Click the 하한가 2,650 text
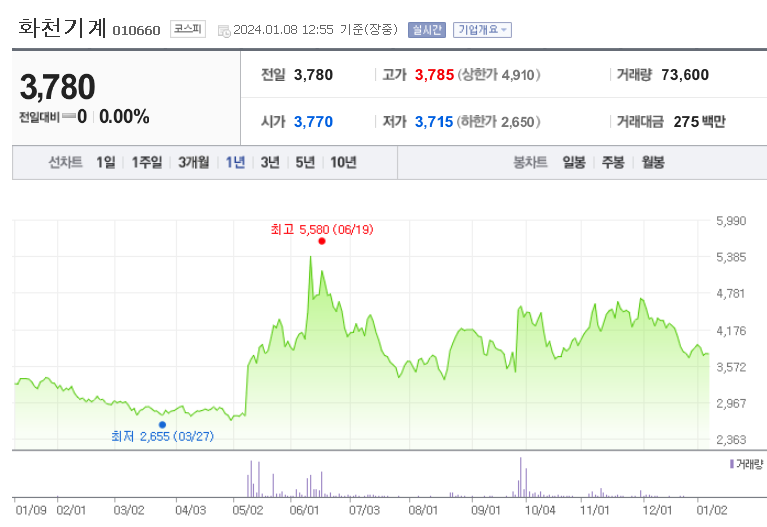Screen dimensions: 767x527 coord(498,121)
